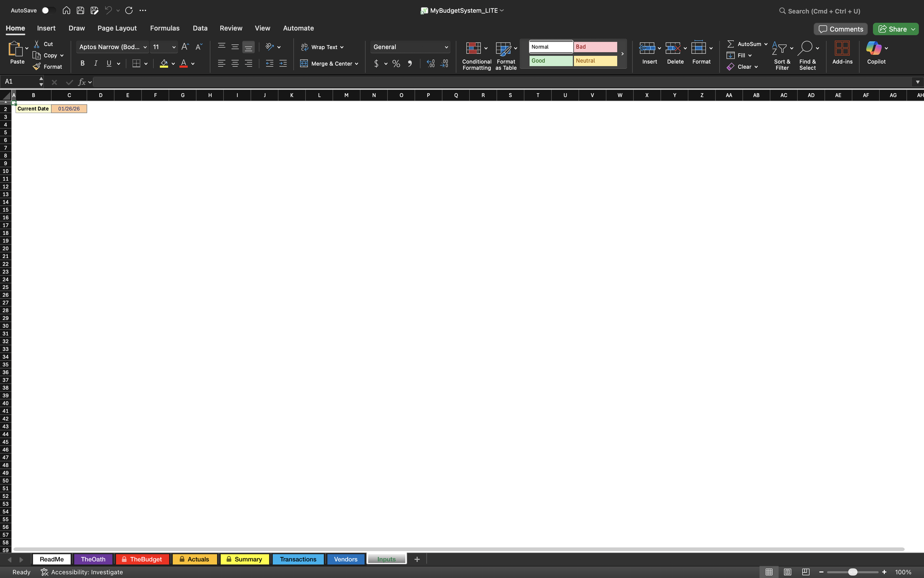Select the Format Painter tool
Image resolution: width=924 pixels, height=578 pixels.
click(48, 67)
